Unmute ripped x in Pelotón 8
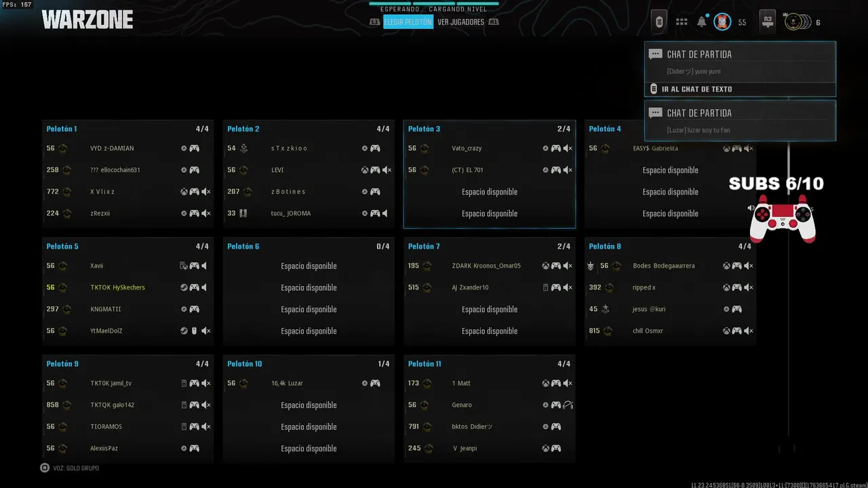Screen dimensions: 868x488 [x=749, y=287]
